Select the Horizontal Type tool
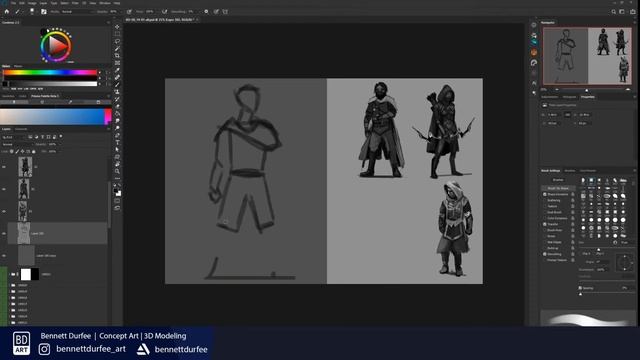Screen dimensions: 640x360 click(x=117, y=142)
